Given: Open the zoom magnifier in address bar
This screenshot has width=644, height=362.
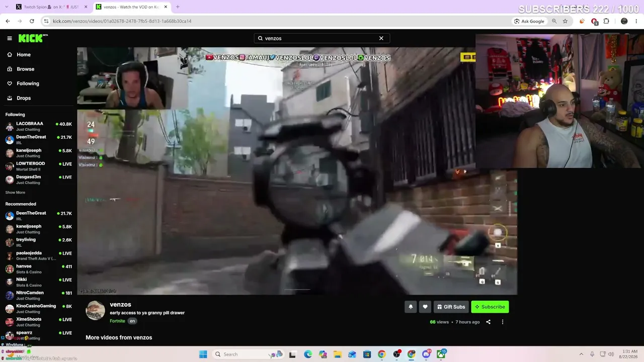Looking at the screenshot, I should (x=554, y=21).
